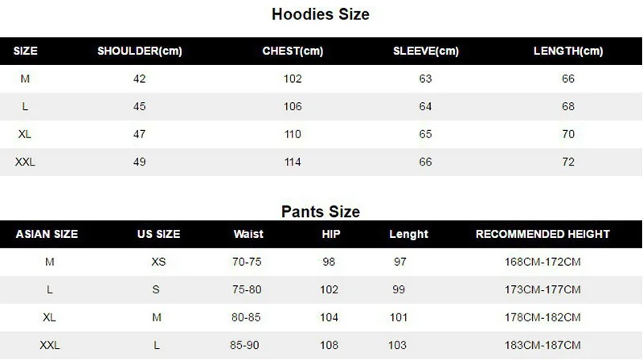Click the Lenght column header
This screenshot has height=364, width=643.
408,234
